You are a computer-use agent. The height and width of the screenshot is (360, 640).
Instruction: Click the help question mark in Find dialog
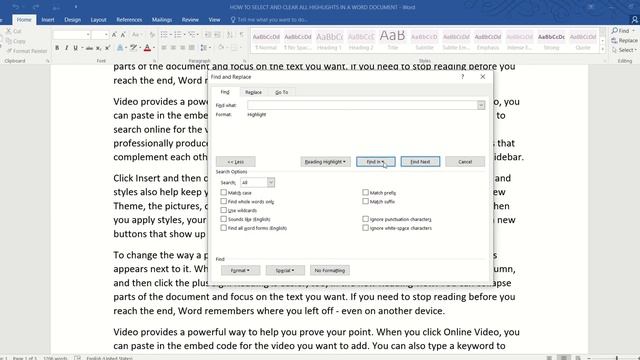[462, 77]
